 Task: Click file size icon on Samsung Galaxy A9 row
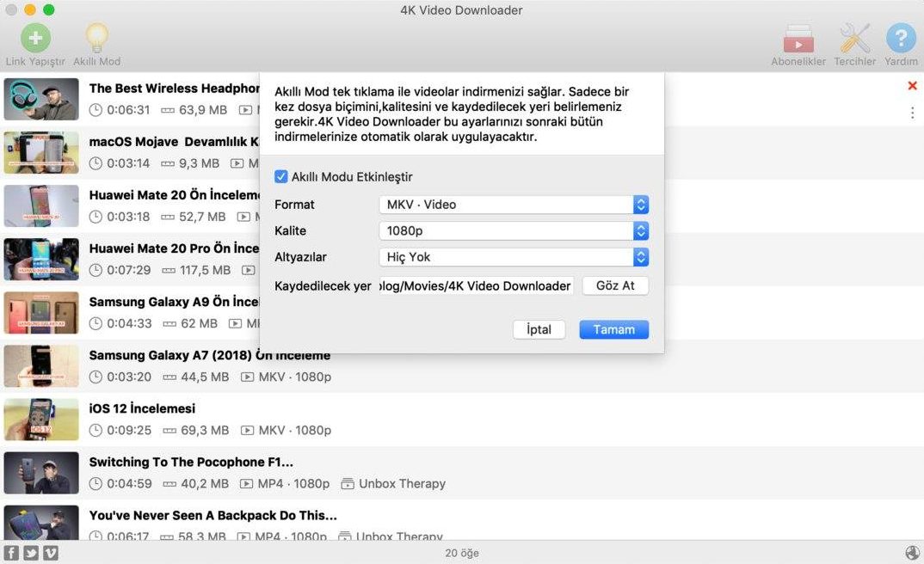click(169, 324)
